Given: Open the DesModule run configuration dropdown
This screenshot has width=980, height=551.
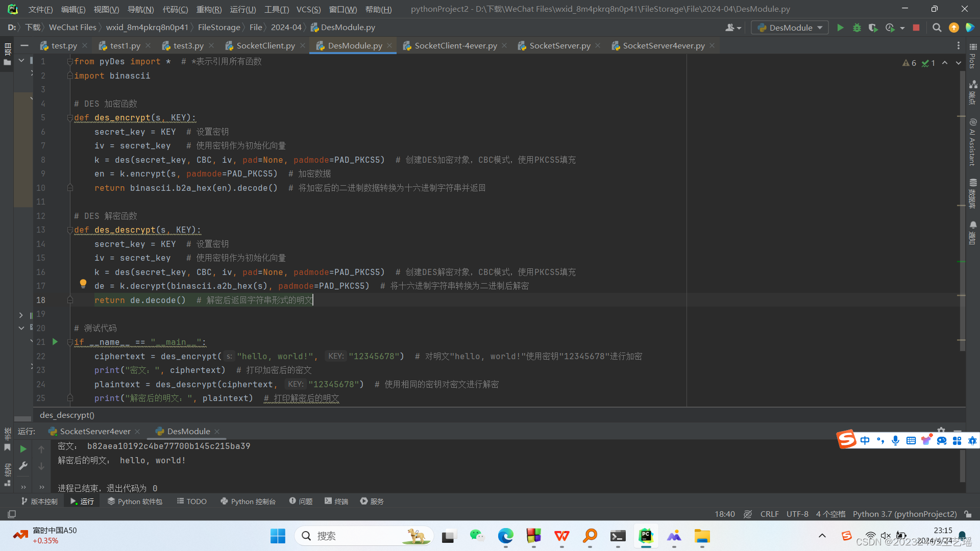Looking at the screenshot, I should point(790,28).
